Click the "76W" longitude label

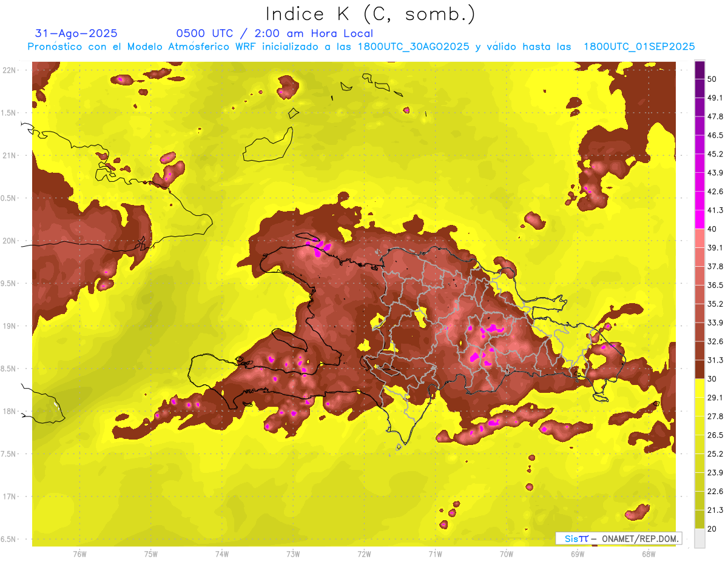pos(79,554)
